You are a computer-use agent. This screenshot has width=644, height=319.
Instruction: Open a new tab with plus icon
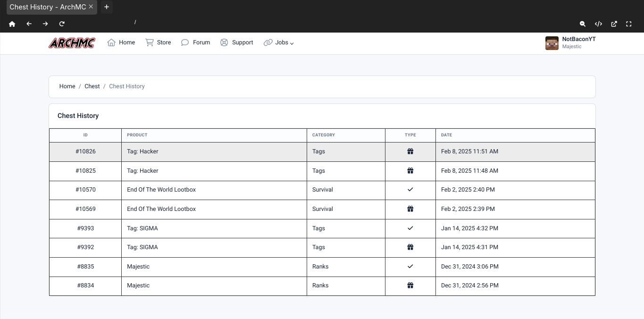(107, 7)
